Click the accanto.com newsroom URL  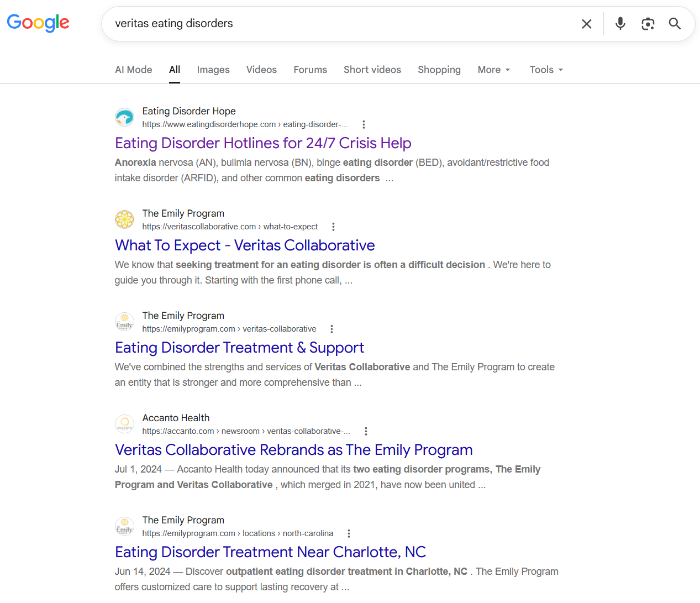246,431
